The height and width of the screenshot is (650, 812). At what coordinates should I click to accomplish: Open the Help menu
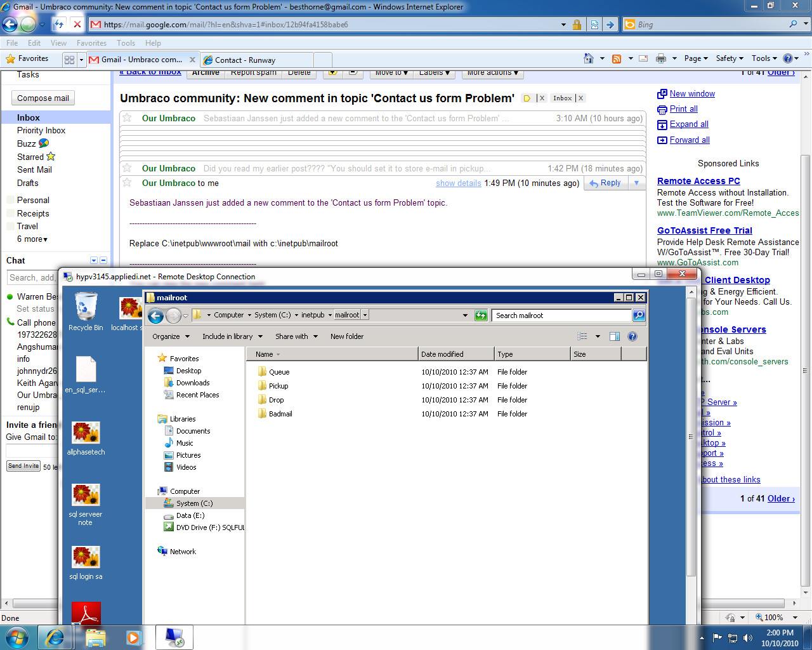(x=153, y=43)
